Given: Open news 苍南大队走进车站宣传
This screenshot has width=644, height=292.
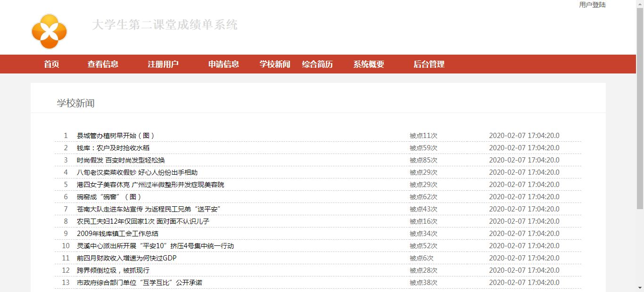Looking at the screenshot, I should pyautogui.click(x=149, y=209).
